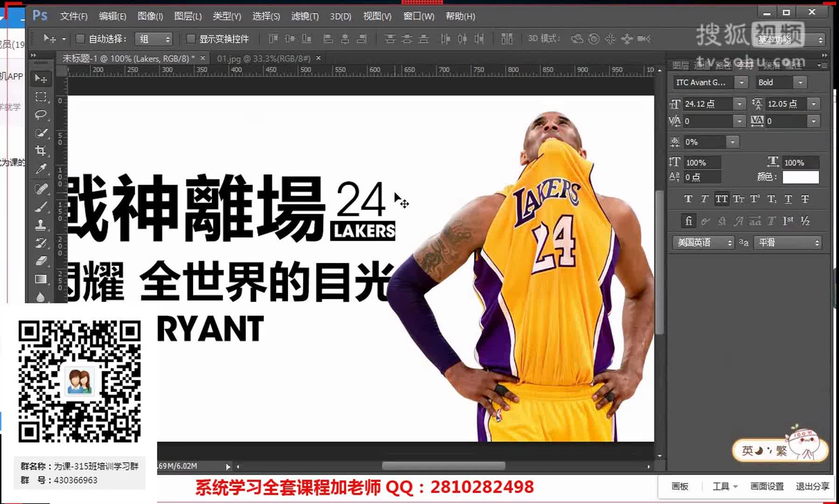
Task: Click the horizontal canvas scrollbar thumb
Action: 443,466
